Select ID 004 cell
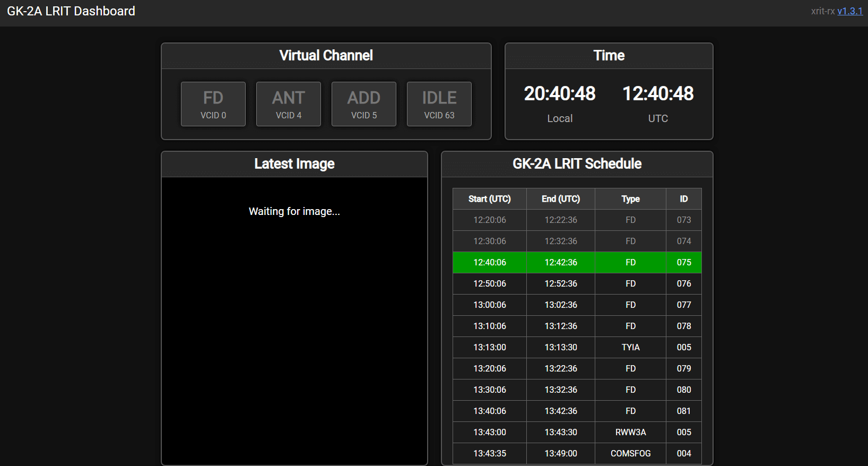The width and height of the screenshot is (868, 466). coord(684,453)
